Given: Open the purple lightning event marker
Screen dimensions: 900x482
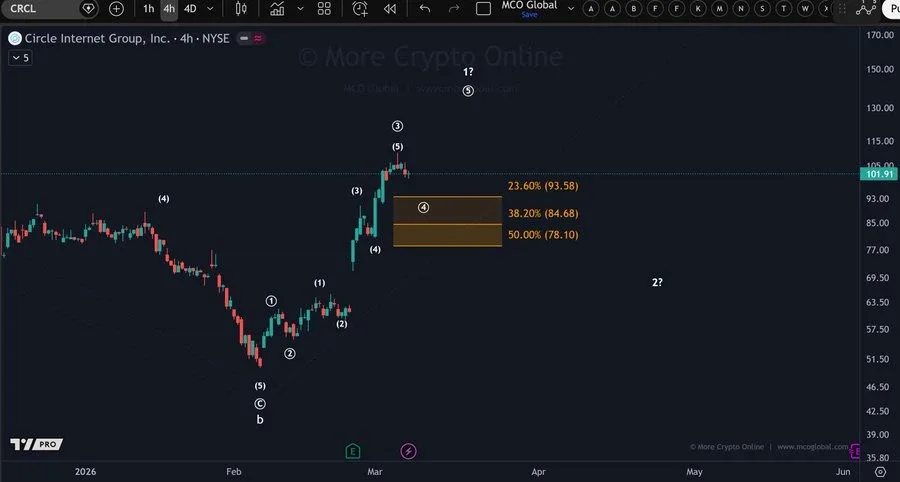Looking at the screenshot, I should pyautogui.click(x=408, y=452).
